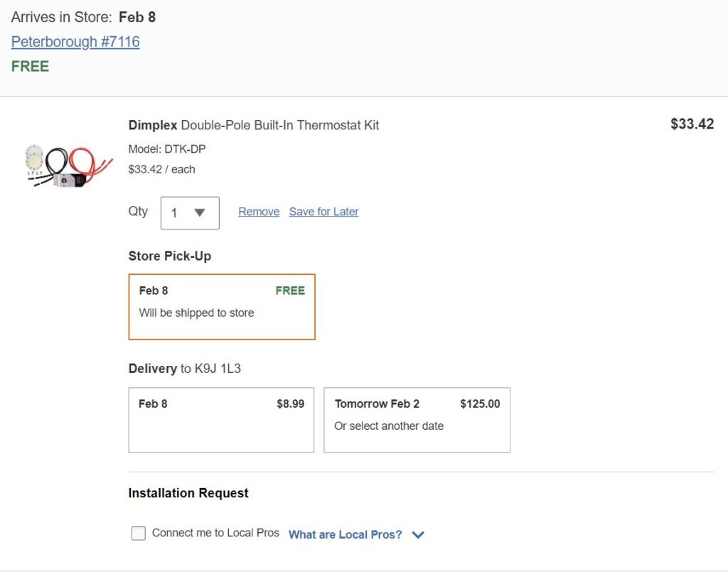728x579 pixels.
Task: Click the 'Connect me to Local Pros' label
Action: (x=215, y=533)
